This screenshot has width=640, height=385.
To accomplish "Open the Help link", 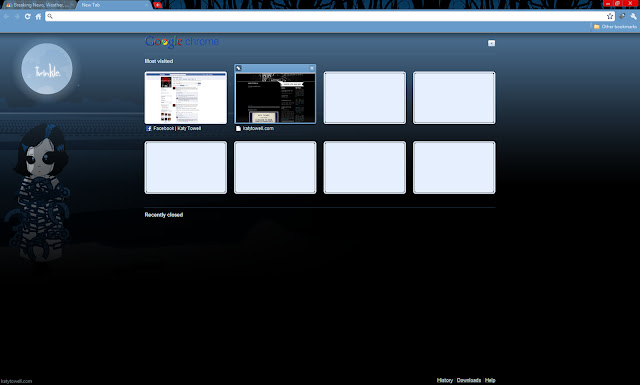I will pyautogui.click(x=490, y=380).
